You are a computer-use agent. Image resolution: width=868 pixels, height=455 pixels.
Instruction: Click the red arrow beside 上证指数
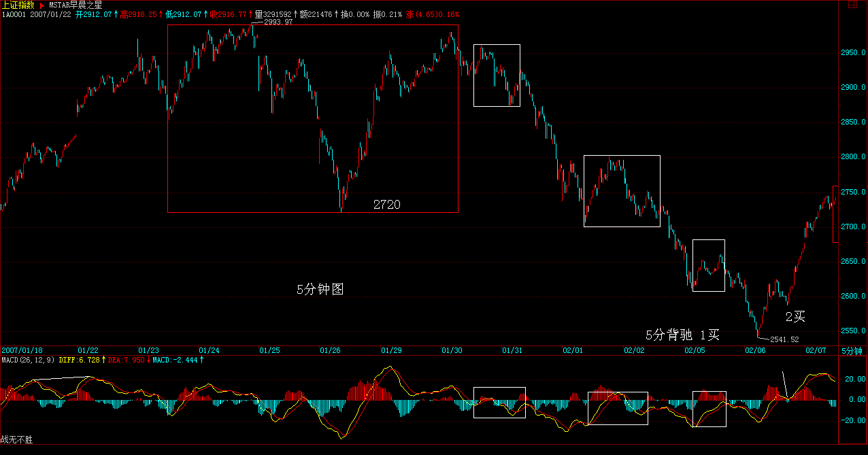41,5
